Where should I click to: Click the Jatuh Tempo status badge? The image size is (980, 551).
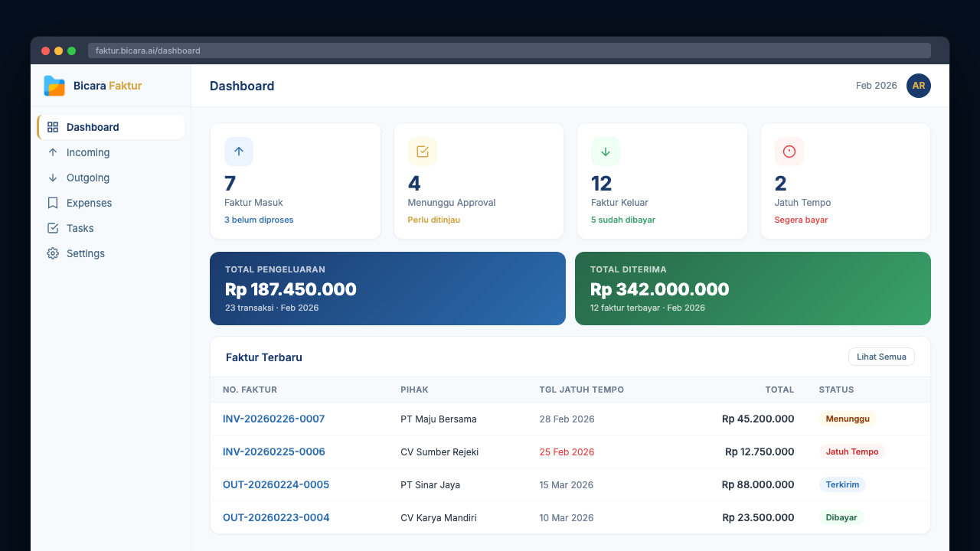point(851,452)
